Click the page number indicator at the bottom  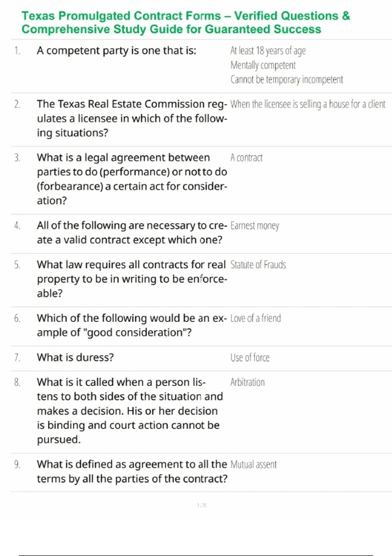click(x=202, y=505)
